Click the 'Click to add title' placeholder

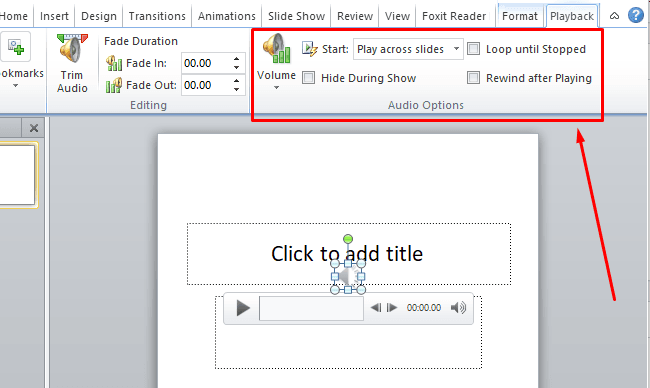(349, 254)
